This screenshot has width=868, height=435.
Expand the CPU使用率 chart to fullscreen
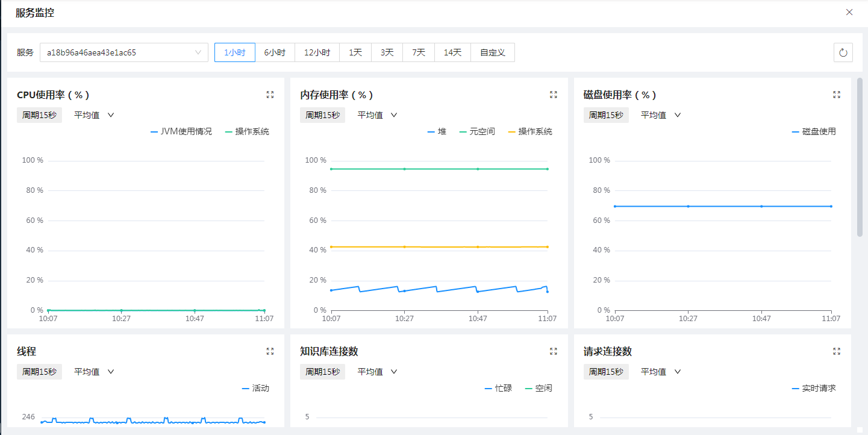(x=270, y=95)
